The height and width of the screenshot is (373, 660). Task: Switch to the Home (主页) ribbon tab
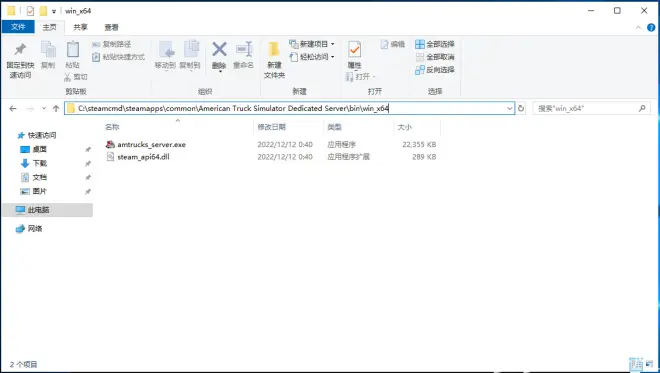point(49,27)
